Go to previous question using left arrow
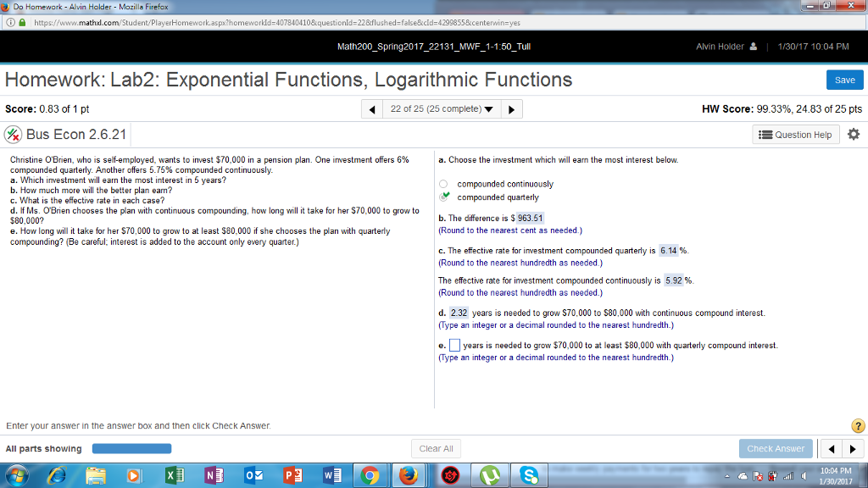 click(371, 109)
